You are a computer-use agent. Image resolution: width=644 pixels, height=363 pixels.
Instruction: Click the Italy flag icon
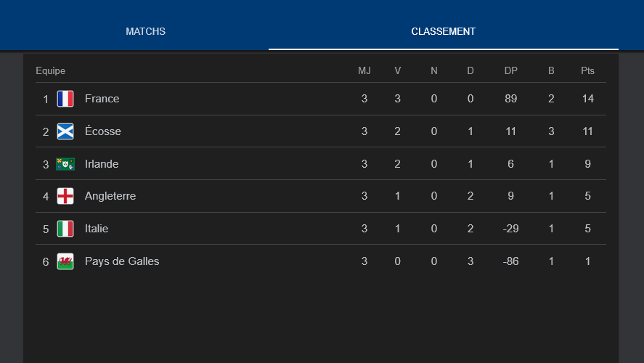(x=65, y=229)
